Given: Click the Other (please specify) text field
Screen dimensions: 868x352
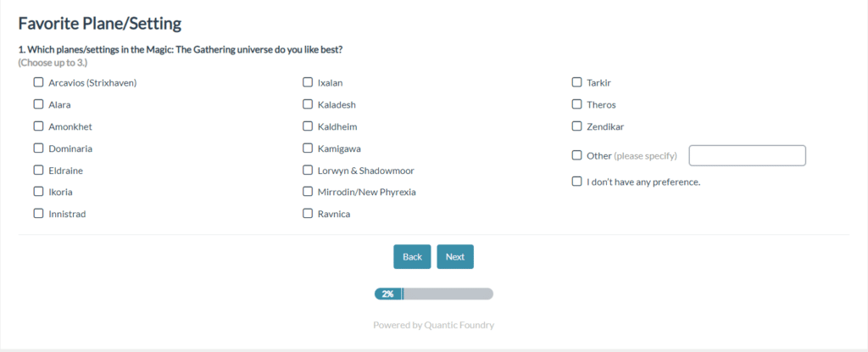Looking at the screenshot, I should point(747,156).
